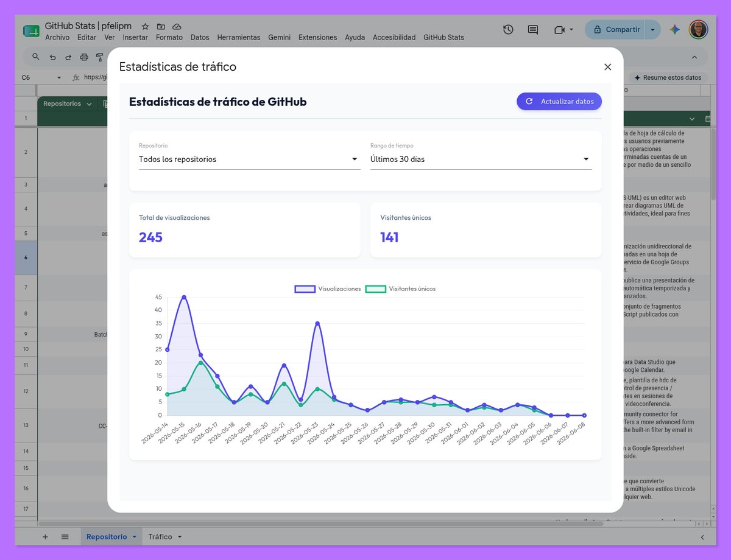
Task: Open the Tráfico sheet tab menu arrow
Action: click(x=178, y=537)
